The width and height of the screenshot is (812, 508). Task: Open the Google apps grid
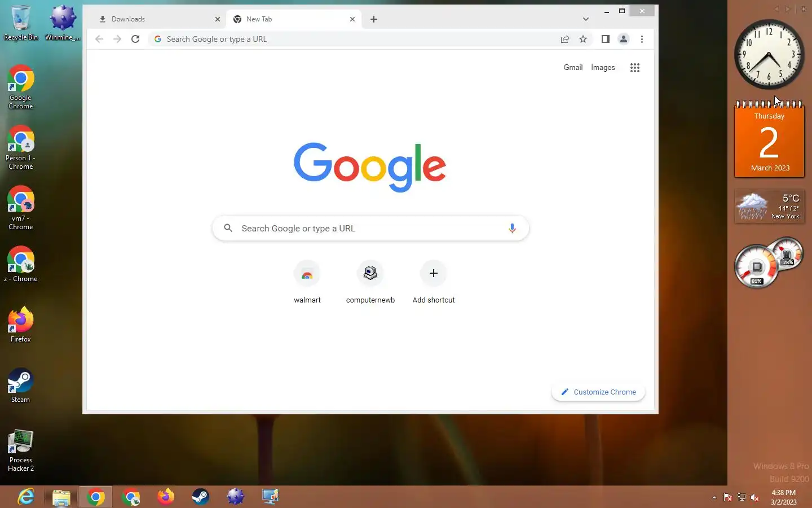click(x=635, y=68)
